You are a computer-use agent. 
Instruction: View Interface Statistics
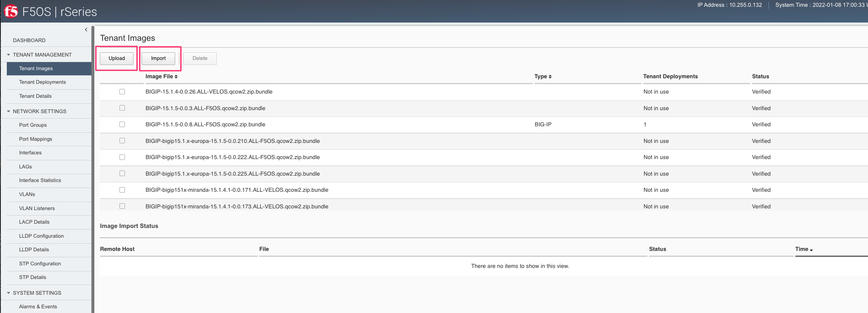[x=40, y=180]
